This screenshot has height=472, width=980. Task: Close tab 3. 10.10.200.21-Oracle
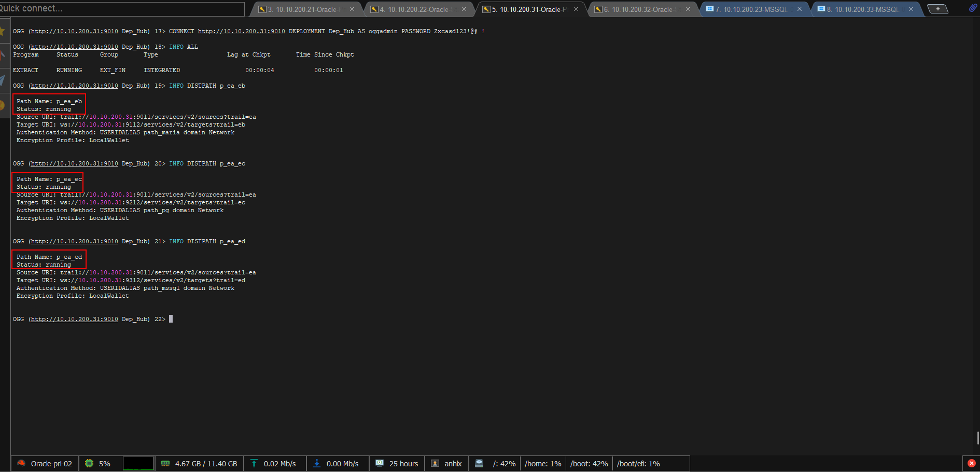tap(352, 9)
